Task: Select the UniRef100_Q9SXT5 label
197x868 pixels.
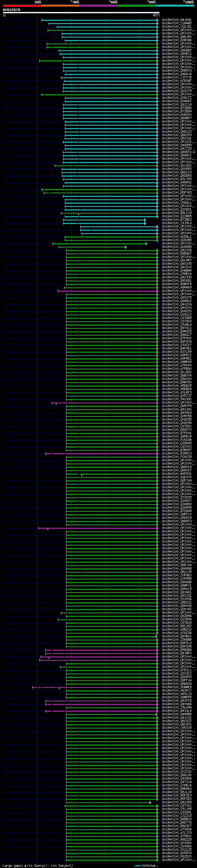Action: coord(176,297)
